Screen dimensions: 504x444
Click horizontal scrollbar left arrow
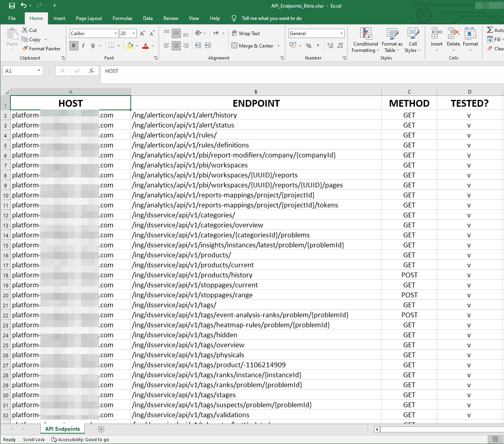point(377,429)
